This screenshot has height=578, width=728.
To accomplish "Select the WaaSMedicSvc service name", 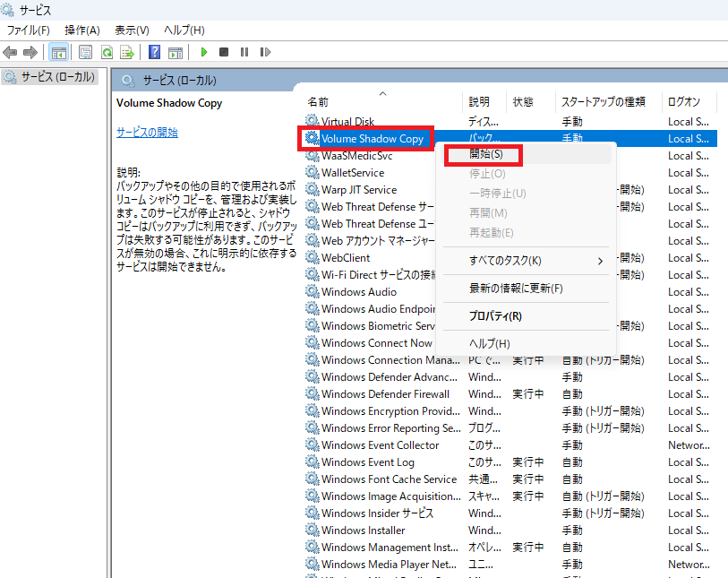I will tap(357, 156).
